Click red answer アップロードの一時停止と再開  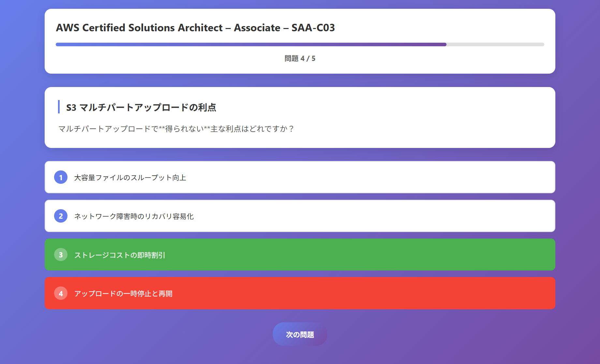tap(300, 293)
